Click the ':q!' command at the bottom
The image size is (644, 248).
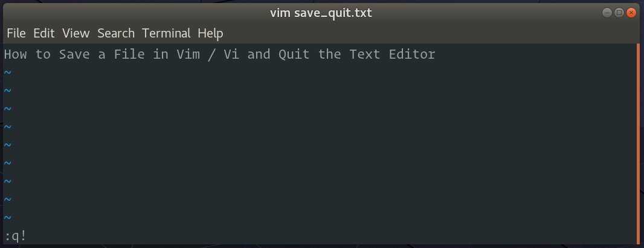coord(15,236)
